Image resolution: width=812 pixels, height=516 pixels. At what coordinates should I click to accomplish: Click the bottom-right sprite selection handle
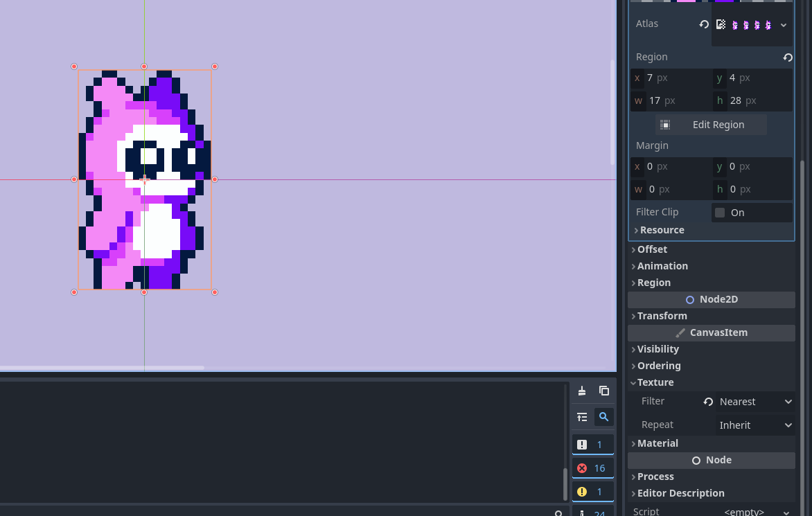[x=215, y=292]
